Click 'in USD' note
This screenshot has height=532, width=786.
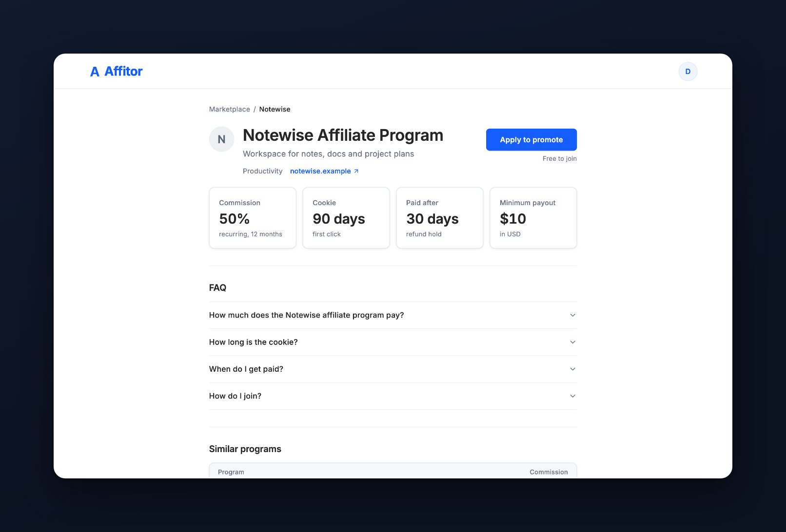point(510,234)
